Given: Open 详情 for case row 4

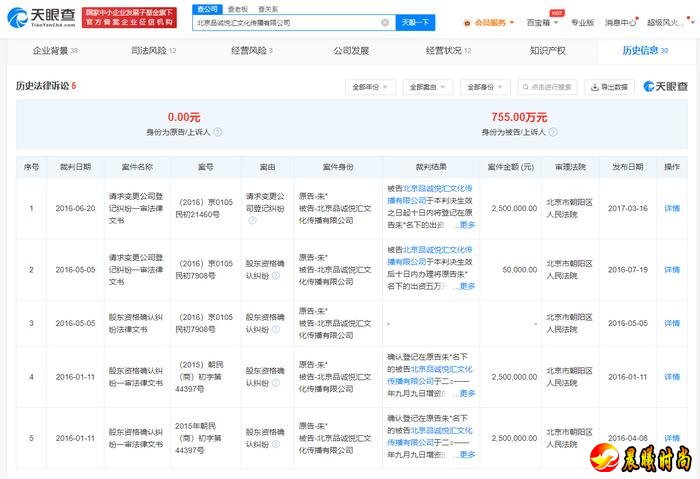Looking at the screenshot, I should click(672, 377).
